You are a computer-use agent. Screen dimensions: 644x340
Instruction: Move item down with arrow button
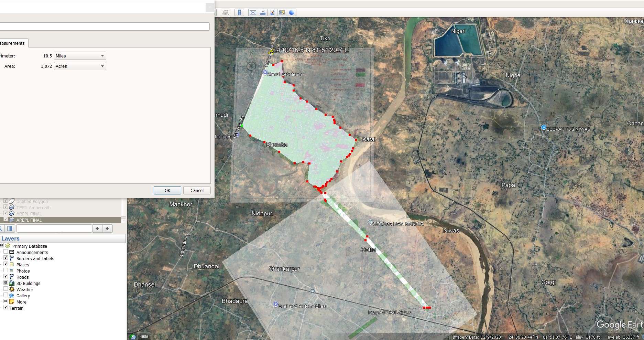107,229
